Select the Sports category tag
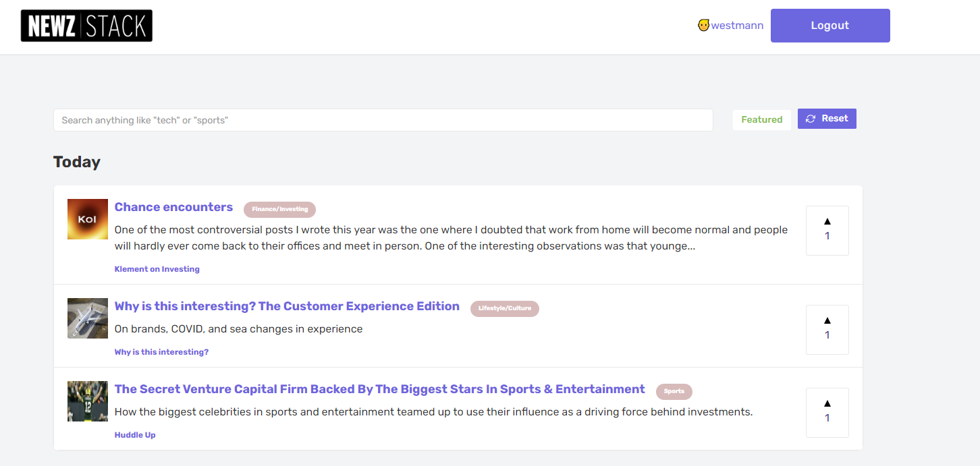 (x=674, y=391)
